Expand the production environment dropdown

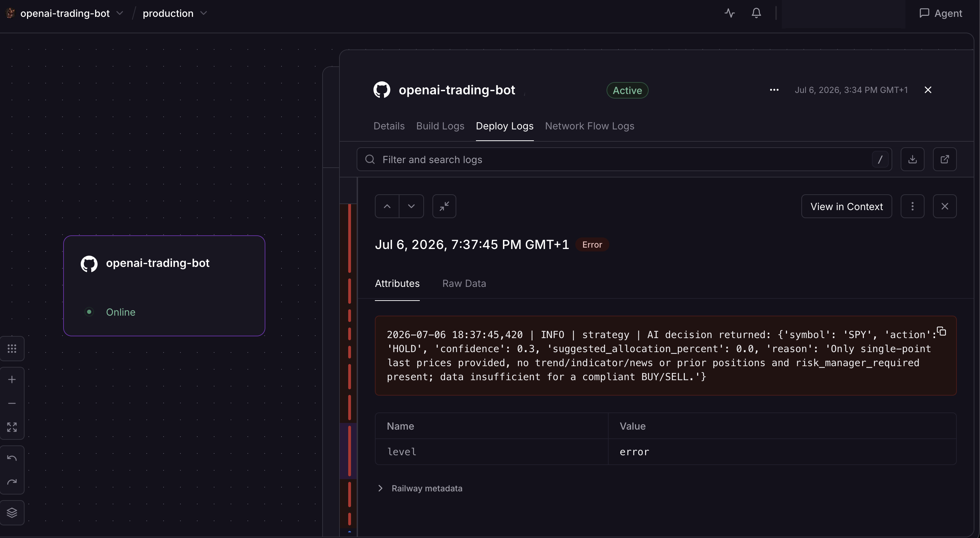[x=204, y=13]
